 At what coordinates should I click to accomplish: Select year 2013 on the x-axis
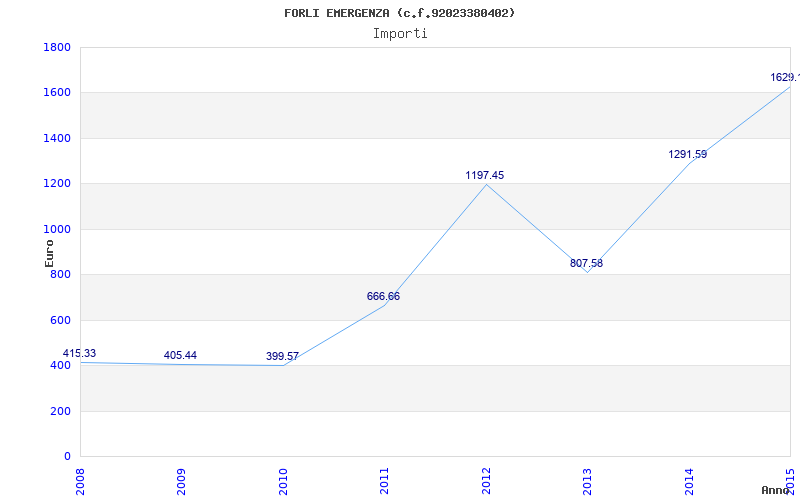click(x=587, y=480)
